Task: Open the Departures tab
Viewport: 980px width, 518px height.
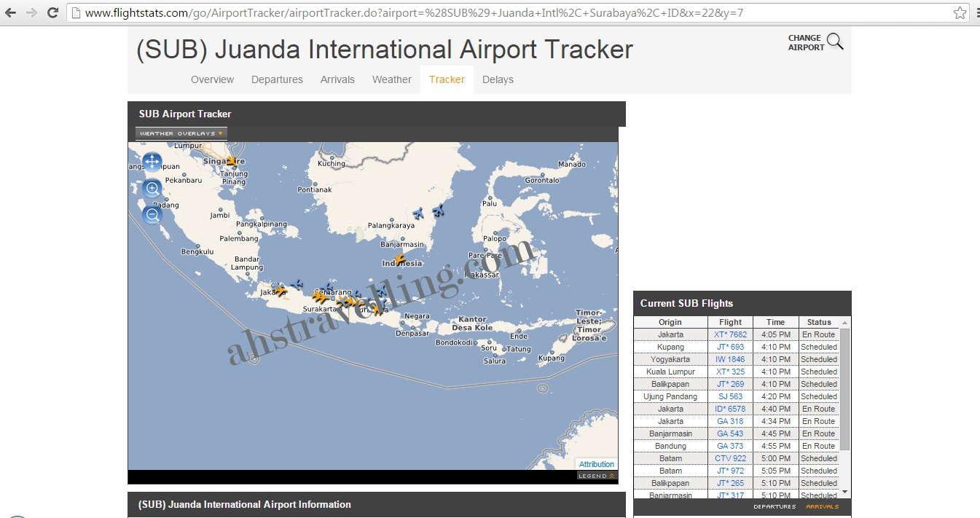Action: click(x=277, y=79)
